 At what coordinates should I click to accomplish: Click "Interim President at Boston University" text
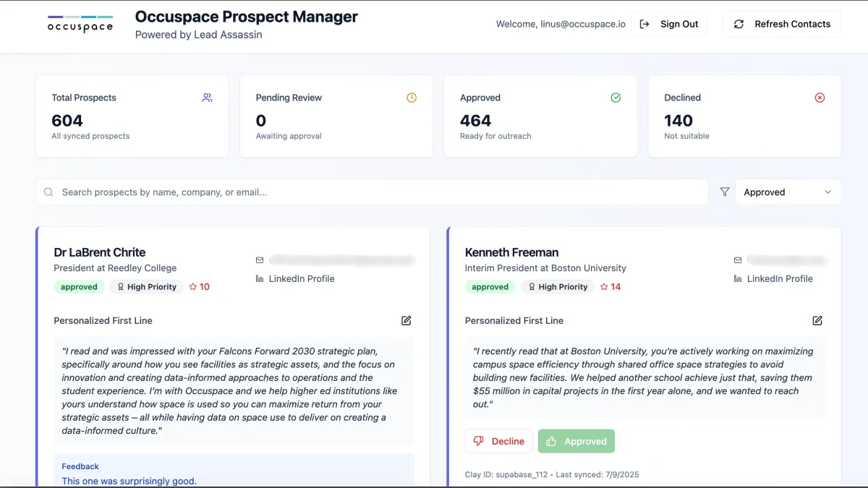[x=545, y=268]
